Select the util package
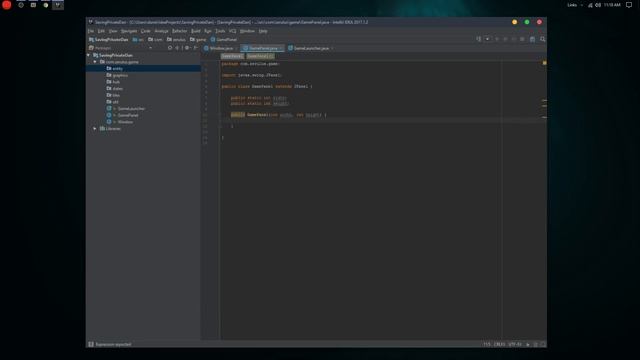Image resolution: width=640 pixels, height=360 pixels. (113, 102)
